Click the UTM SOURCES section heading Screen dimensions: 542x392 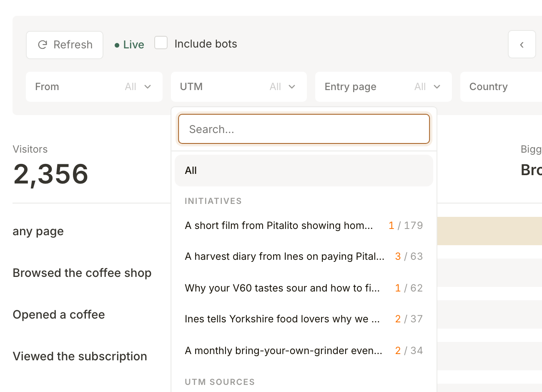220,382
